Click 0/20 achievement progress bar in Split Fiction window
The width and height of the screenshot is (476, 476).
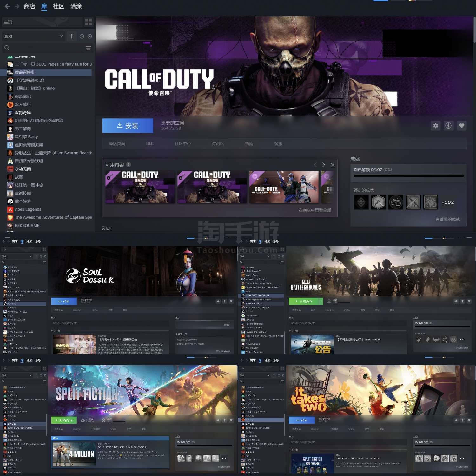[204, 445]
